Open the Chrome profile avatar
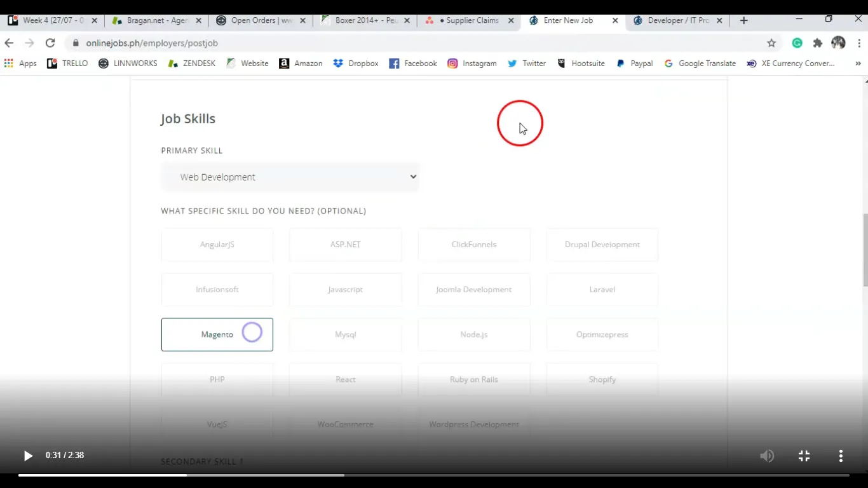Screen dimensions: 868x488 click(x=838, y=43)
